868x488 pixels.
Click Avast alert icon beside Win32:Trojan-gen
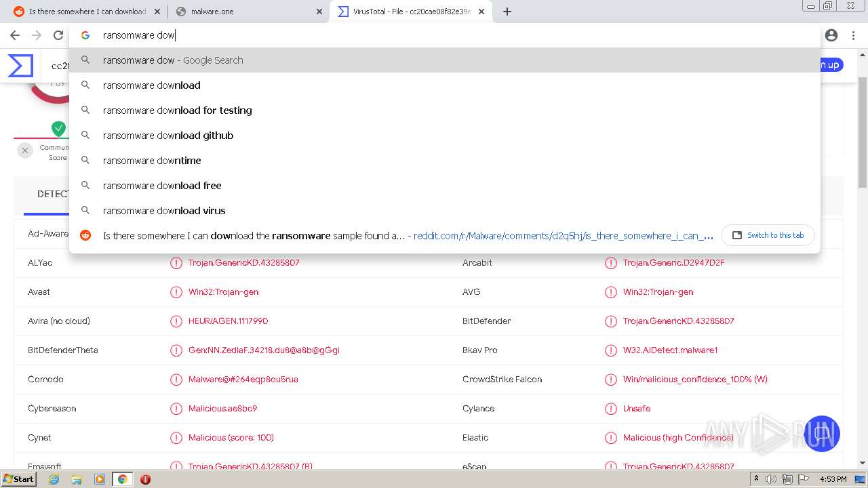click(x=176, y=292)
